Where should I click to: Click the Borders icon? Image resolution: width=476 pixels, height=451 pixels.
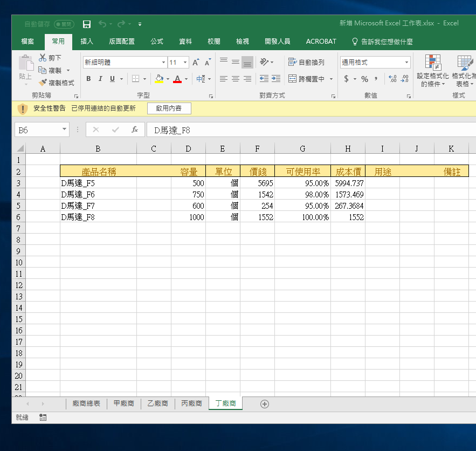[x=135, y=79]
